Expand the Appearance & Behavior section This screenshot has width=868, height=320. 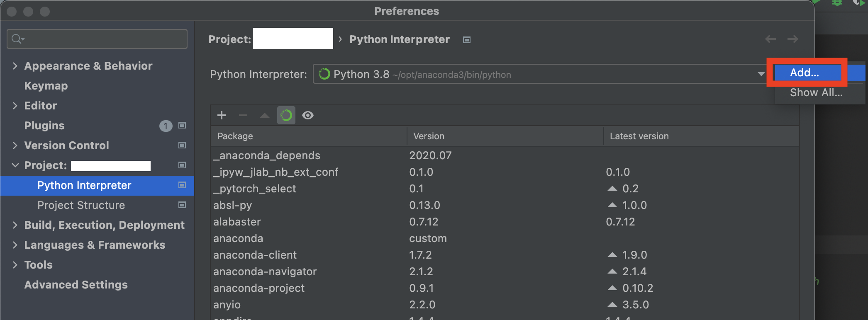click(x=15, y=66)
